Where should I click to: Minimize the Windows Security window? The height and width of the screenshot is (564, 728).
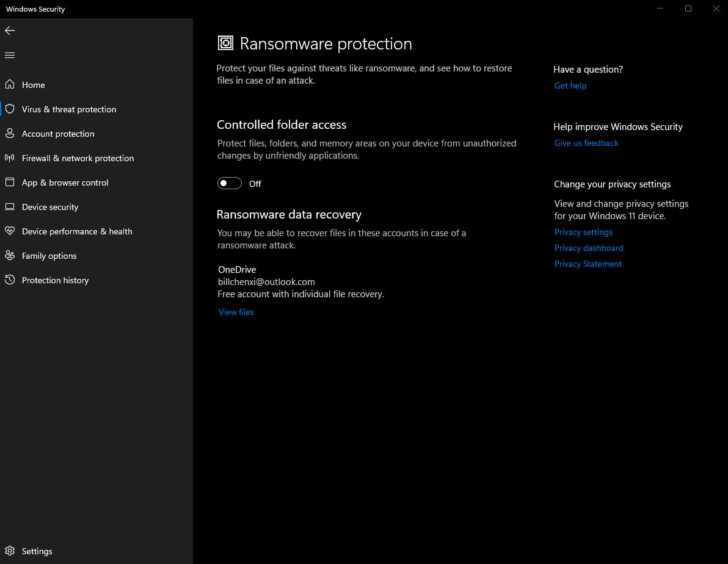[660, 9]
